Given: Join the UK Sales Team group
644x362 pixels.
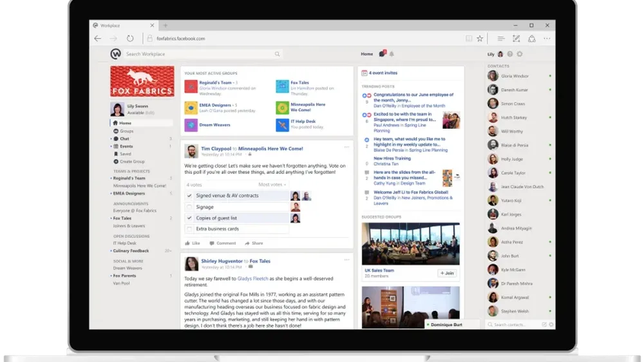Looking at the screenshot, I should pyautogui.click(x=448, y=273).
